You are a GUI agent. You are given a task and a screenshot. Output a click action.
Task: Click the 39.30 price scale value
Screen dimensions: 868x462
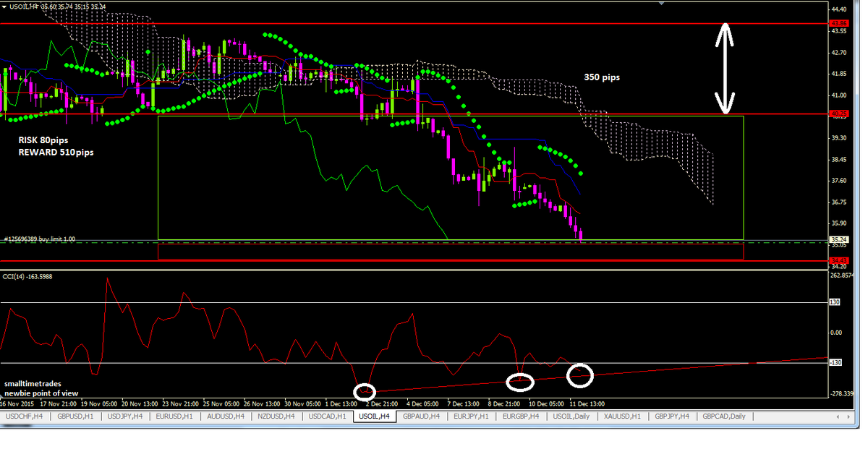coord(839,137)
